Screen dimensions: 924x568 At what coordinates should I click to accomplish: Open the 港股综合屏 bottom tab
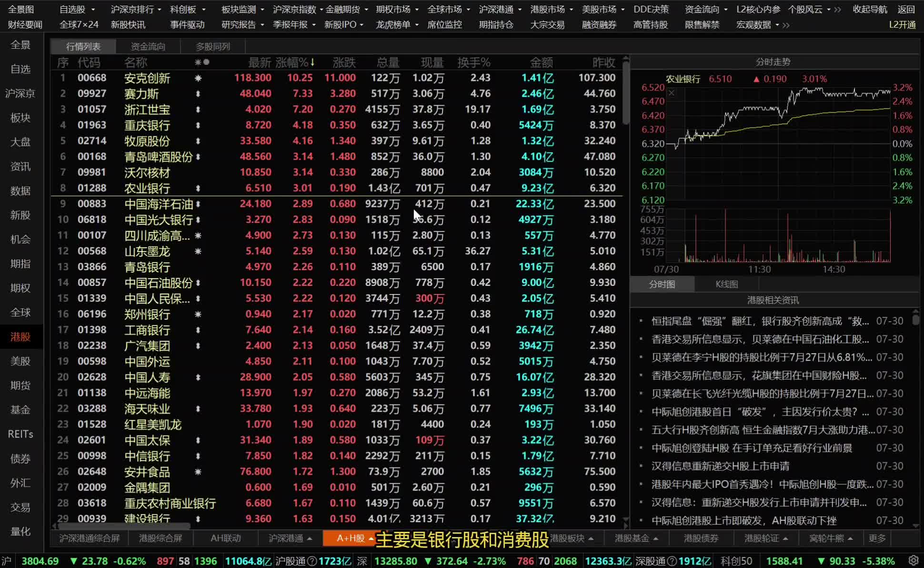tap(161, 538)
